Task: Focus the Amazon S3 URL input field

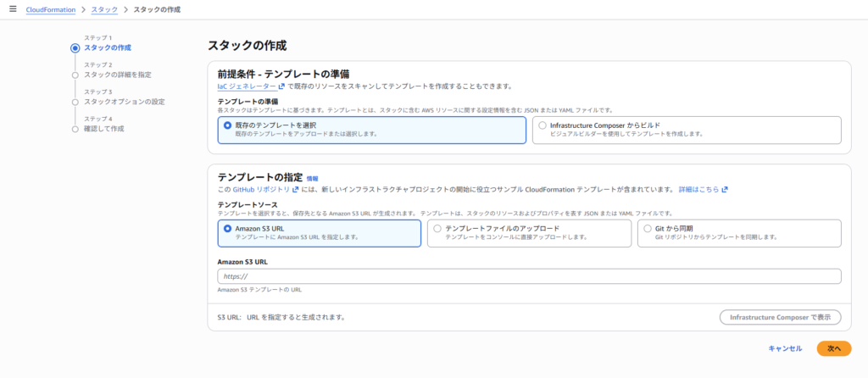Action: coord(529,276)
